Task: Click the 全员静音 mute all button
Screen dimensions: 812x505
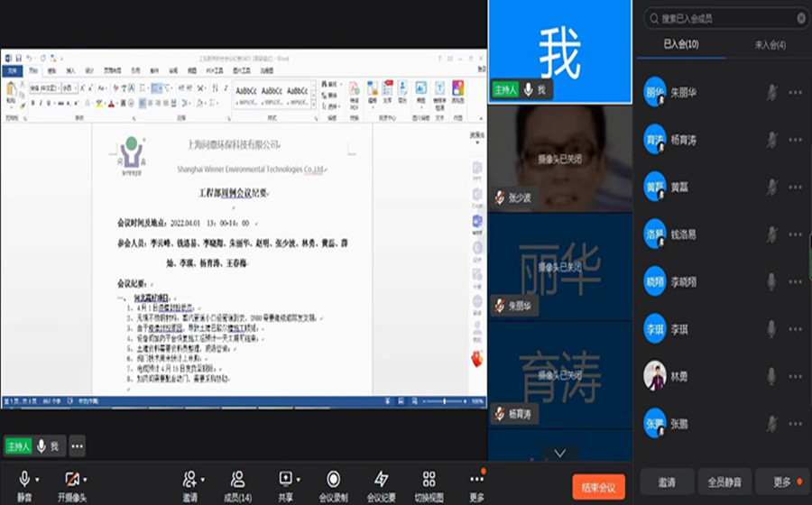Action: tap(724, 482)
